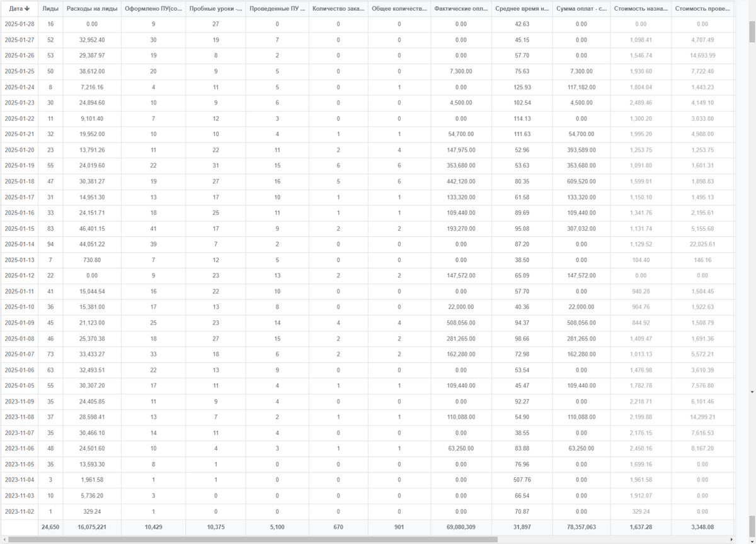
Task: Click the totals row value 10,375
Action: pos(216,527)
